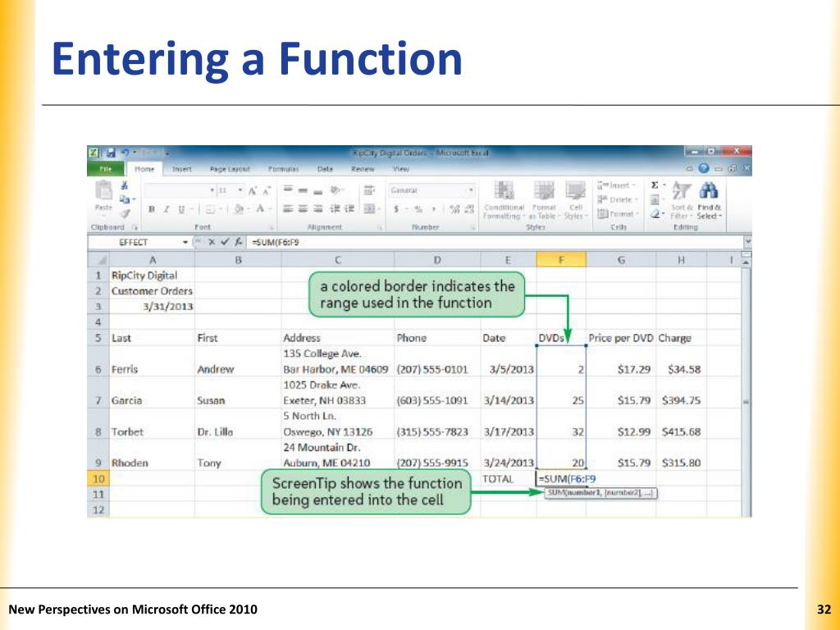
Task: Toggle underline formatting
Action: tap(181, 209)
